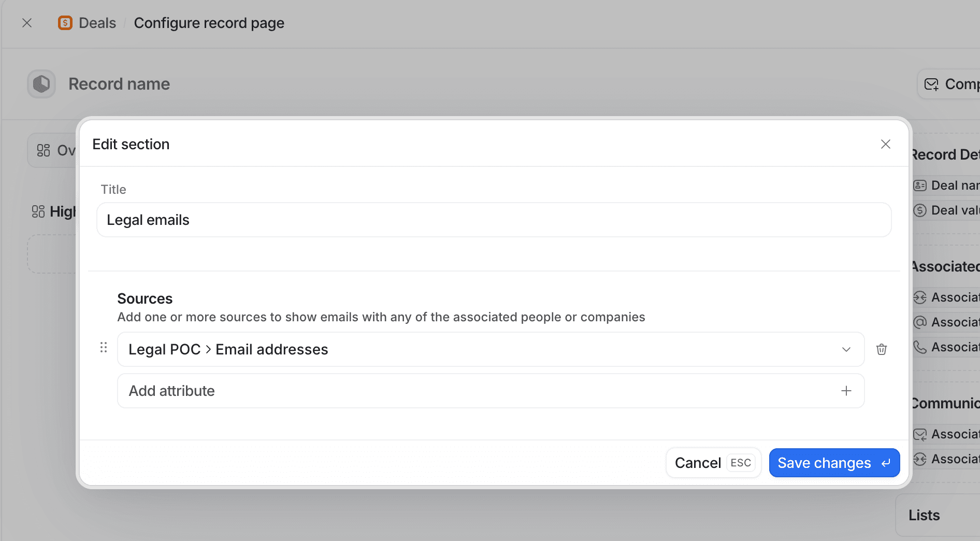Select the Deal name attribute icon
Viewport: 980px width, 541px height.
[x=919, y=185]
